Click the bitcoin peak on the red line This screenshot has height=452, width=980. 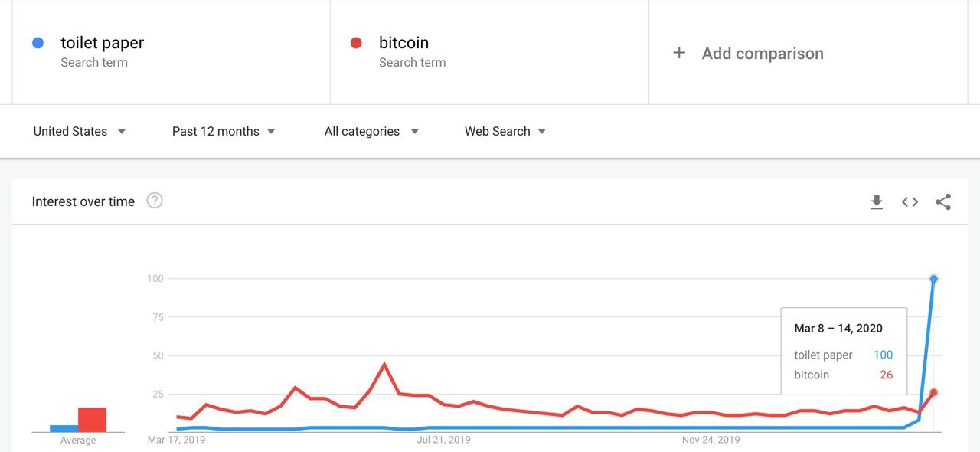(384, 365)
